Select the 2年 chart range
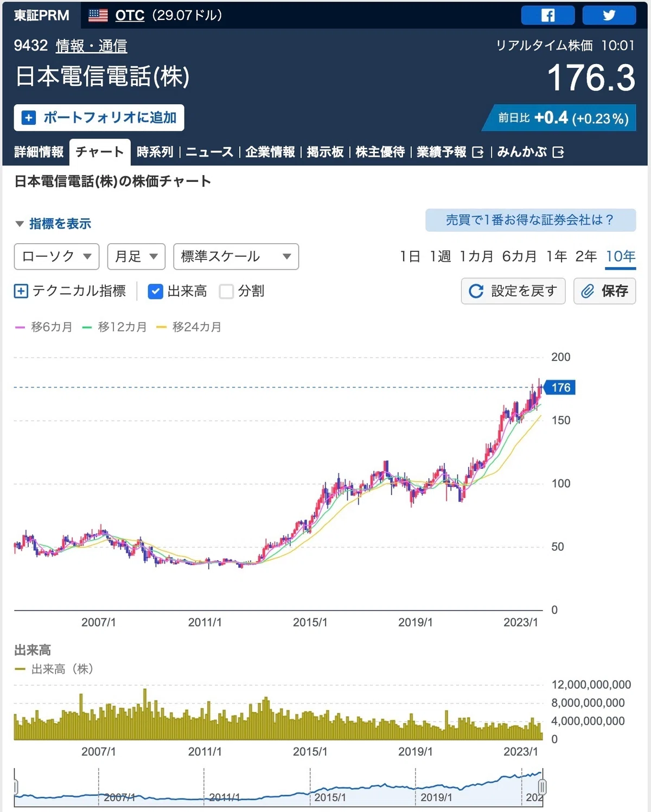This screenshot has height=812, width=651. point(586,256)
